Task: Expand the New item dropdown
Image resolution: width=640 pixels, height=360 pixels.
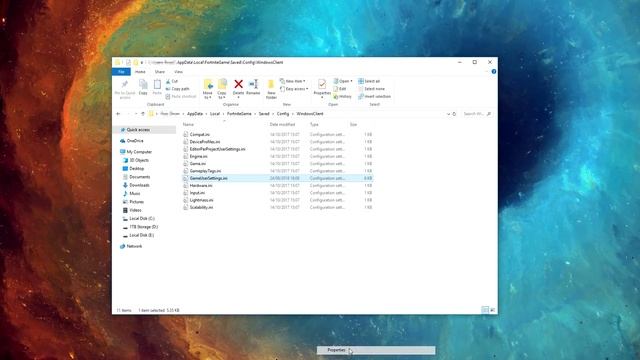Action: pyautogui.click(x=293, y=81)
